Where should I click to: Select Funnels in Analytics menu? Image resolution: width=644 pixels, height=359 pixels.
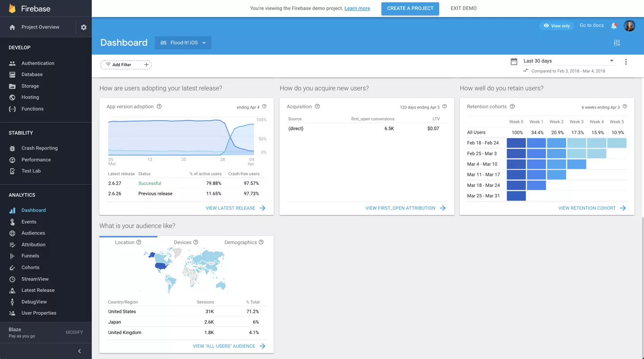(30, 256)
